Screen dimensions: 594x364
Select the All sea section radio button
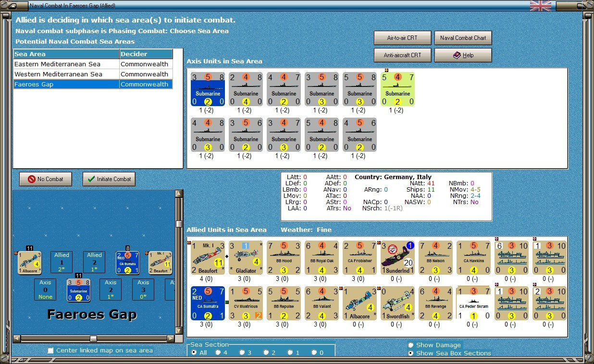pos(194,352)
